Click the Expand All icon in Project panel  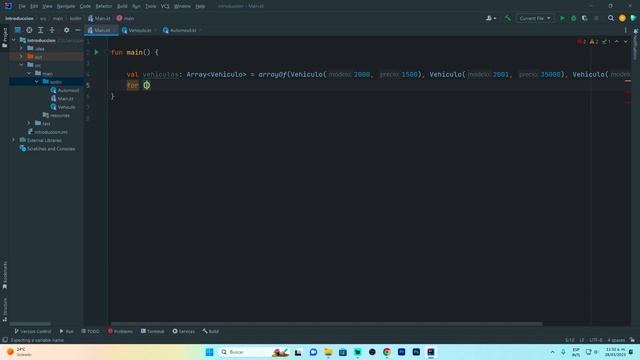pos(40,30)
